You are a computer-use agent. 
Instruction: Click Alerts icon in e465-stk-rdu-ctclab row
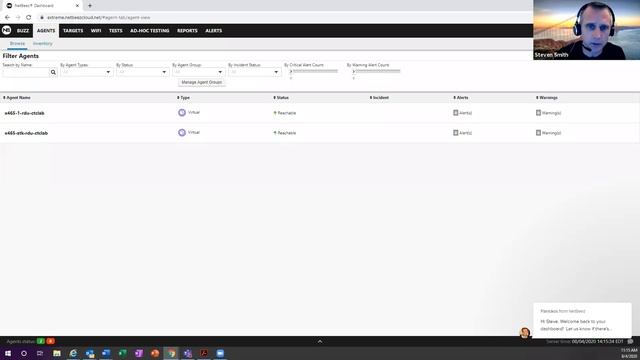click(456, 133)
